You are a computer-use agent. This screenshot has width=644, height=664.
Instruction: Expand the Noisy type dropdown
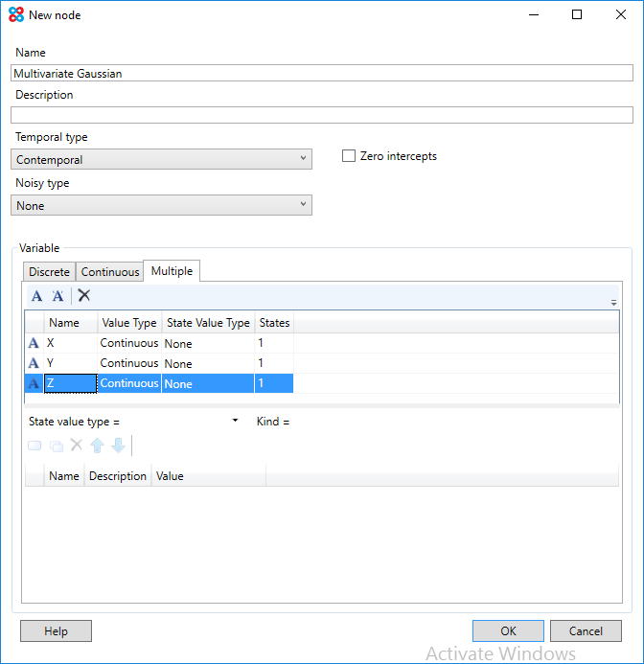point(162,205)
